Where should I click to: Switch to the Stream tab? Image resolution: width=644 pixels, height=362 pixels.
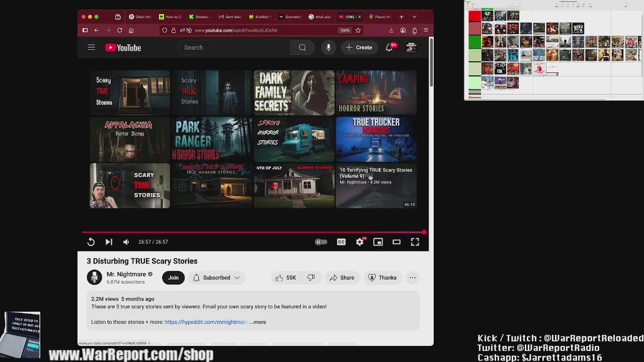click(200, 17)
